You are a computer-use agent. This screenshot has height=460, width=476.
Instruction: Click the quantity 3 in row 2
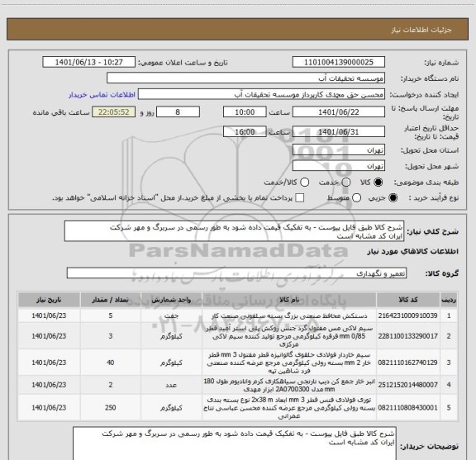click(111, 336)
